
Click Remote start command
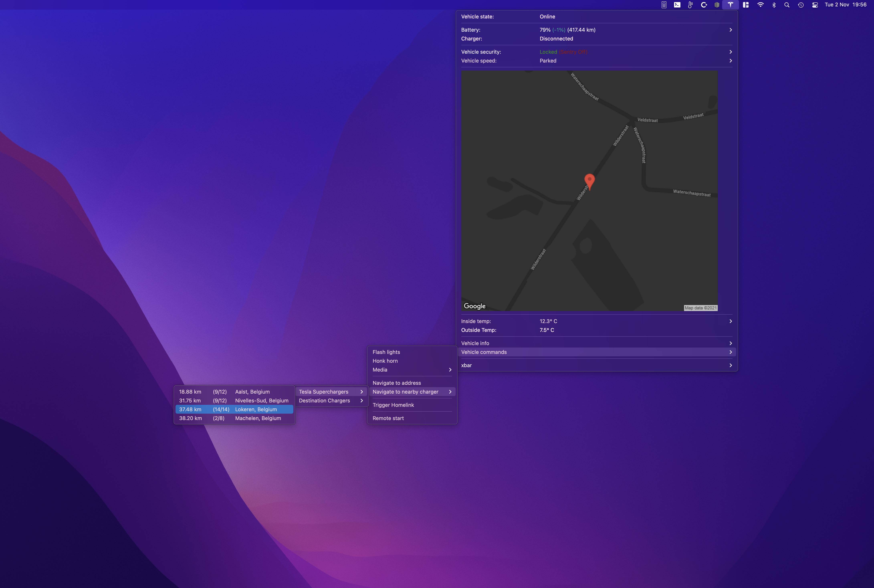point(388,418)
